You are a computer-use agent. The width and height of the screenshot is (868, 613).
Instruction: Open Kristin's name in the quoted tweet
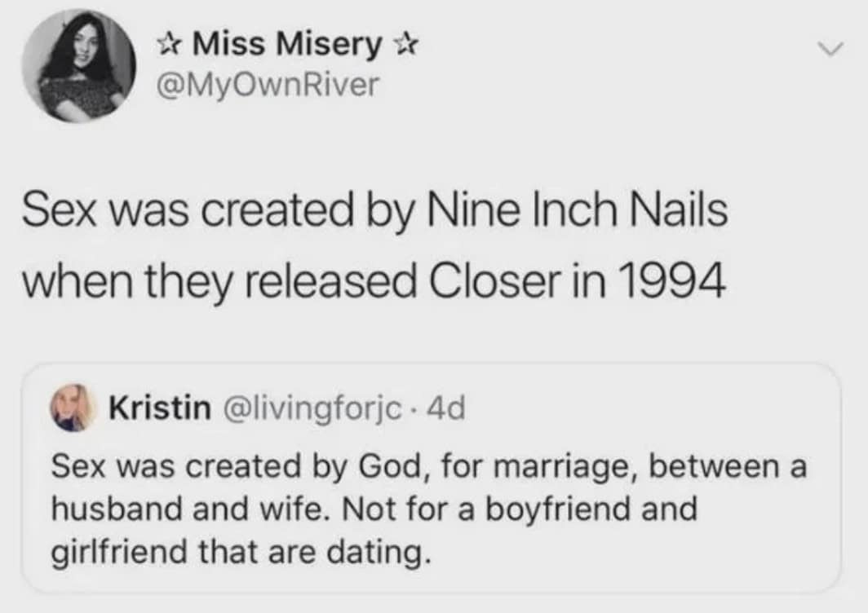[x=158, y=408]
